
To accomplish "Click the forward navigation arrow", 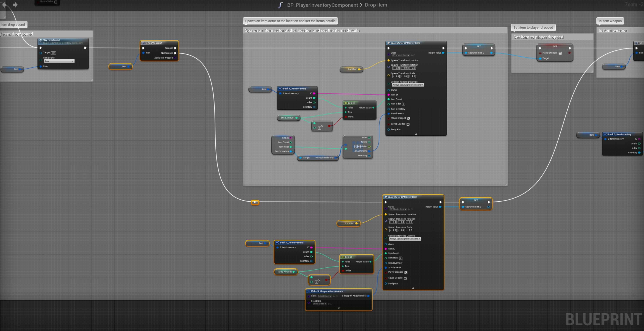I will pyautogui.click(x=15, y=5).
